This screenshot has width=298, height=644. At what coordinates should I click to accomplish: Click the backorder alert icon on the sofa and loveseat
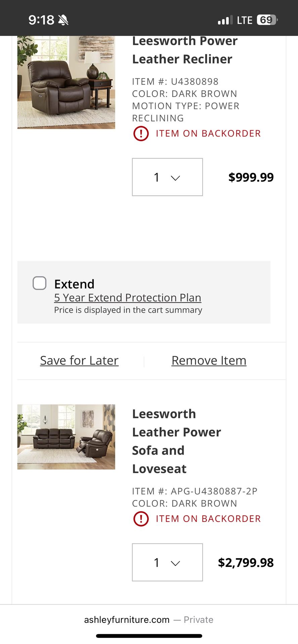pyautogui.click(x=141, y=519)
